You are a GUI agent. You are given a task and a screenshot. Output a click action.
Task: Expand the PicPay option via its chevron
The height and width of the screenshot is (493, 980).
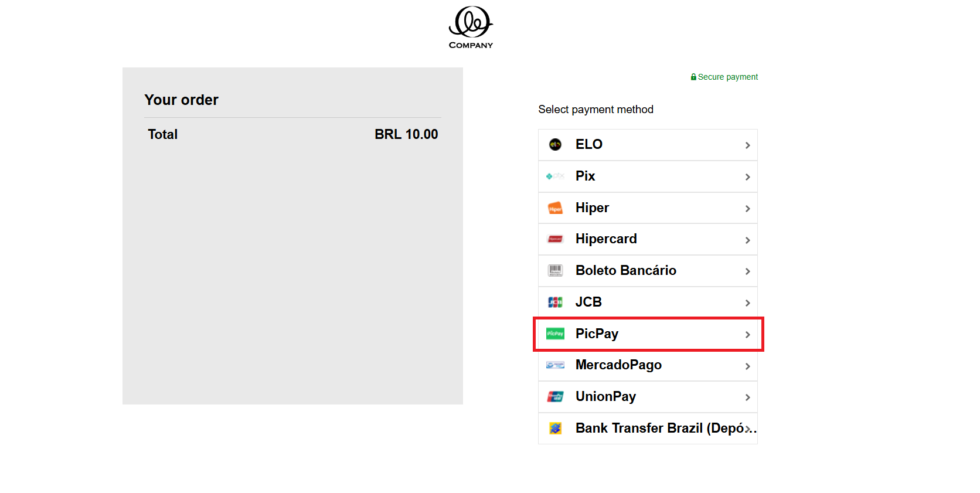pos(747,335)
